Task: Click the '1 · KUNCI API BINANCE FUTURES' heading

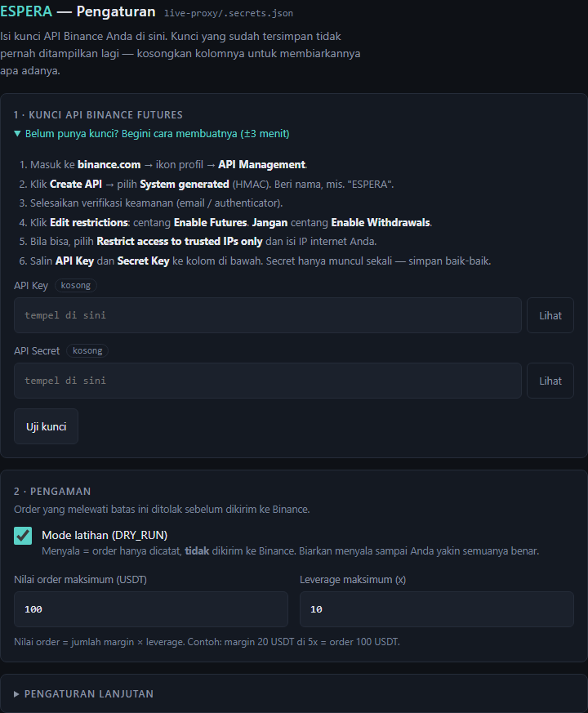Action: (x=98, y=114)
